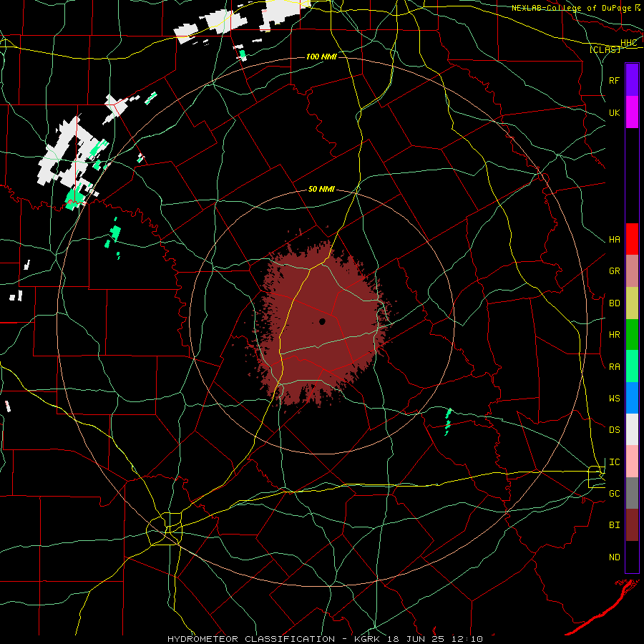The height and width of the screenshot is (644, 644).
Task: Select the bright green RA swatch
Action: 632,366
